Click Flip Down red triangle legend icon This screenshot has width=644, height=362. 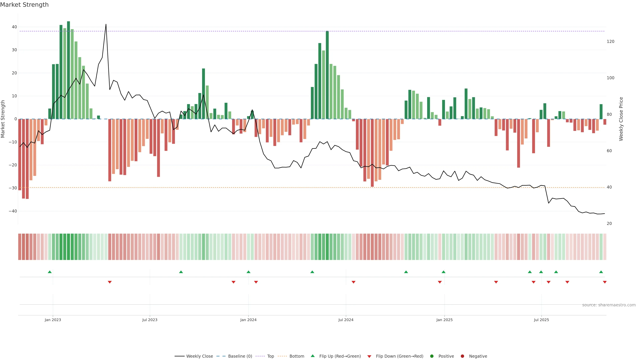coord(369,356)
